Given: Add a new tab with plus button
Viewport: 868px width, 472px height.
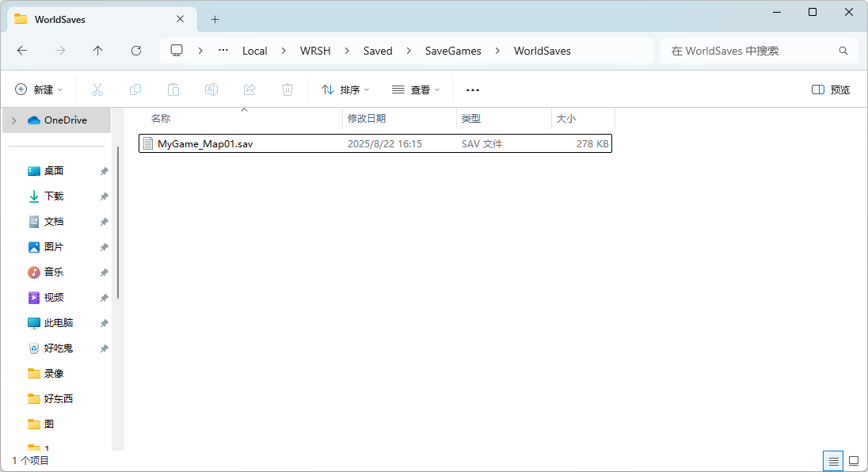Looking at the screenshot, I should (x=215, y=20).
